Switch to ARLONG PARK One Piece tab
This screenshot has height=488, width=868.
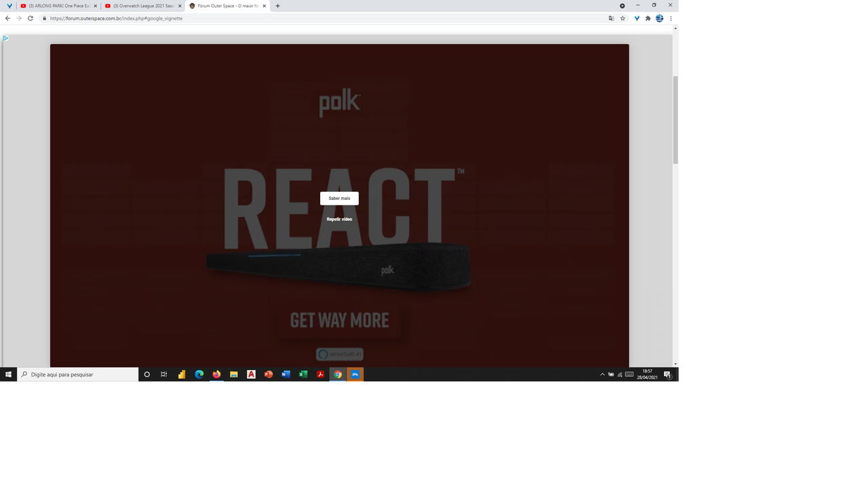pos(59,5)
